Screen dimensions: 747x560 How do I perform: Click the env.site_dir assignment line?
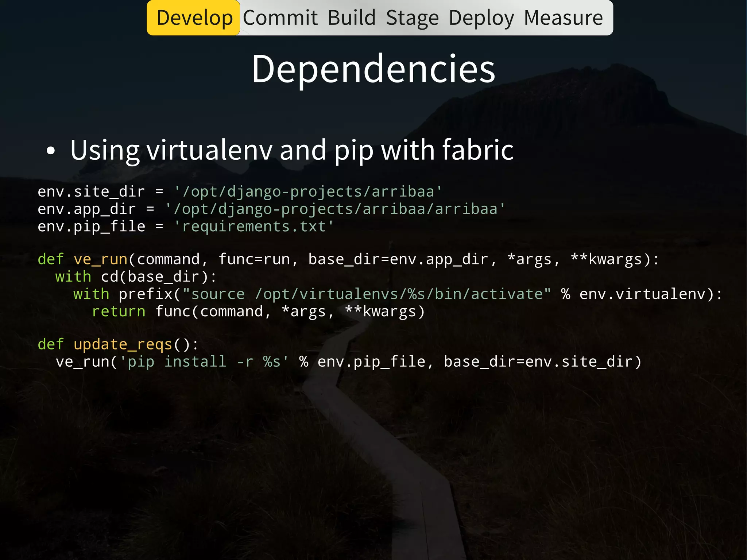240,192
